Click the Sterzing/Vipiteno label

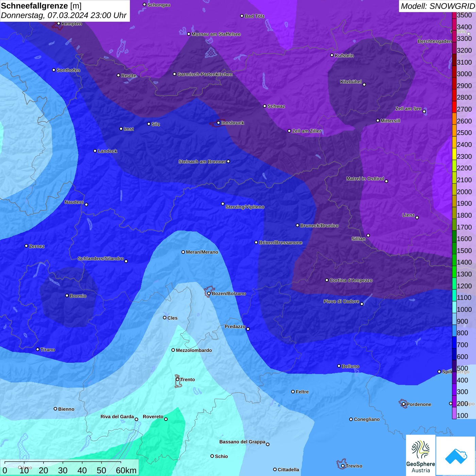coord(245,207)
